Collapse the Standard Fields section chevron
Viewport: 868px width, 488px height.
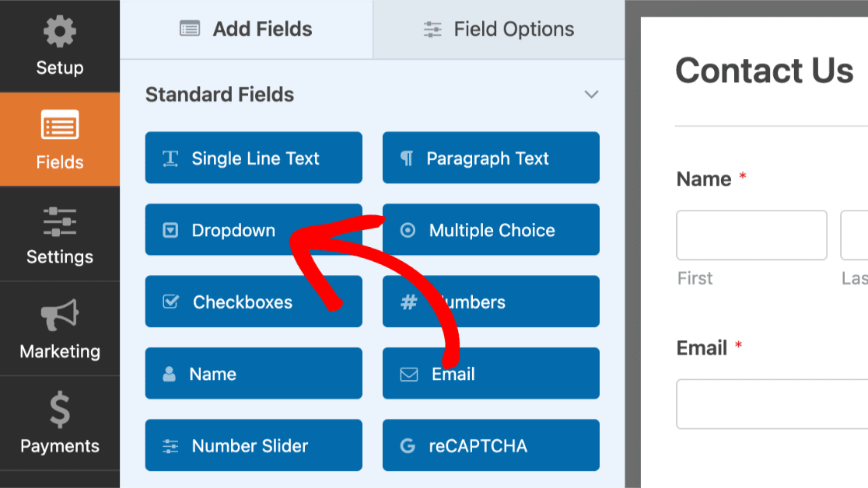coord(592,94)
